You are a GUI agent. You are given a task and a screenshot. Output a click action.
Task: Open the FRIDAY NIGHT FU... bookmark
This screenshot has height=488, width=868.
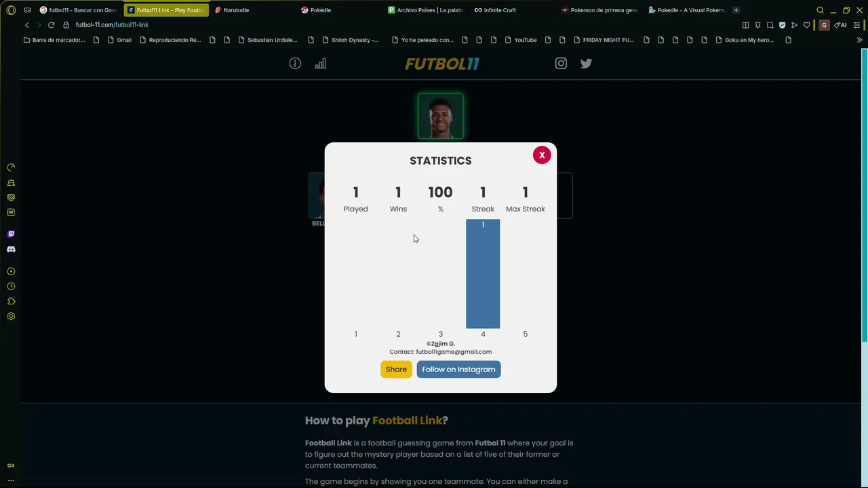(x=604, y=40)
